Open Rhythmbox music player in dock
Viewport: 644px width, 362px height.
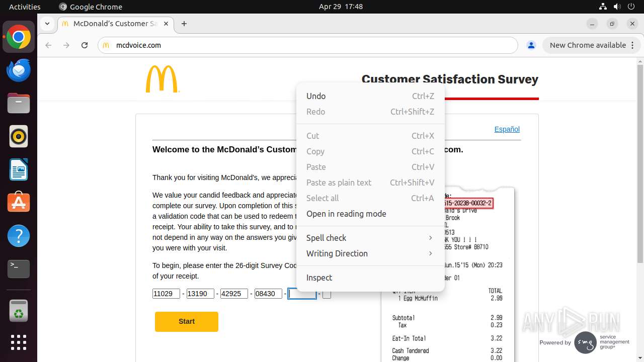click(19, 137)
